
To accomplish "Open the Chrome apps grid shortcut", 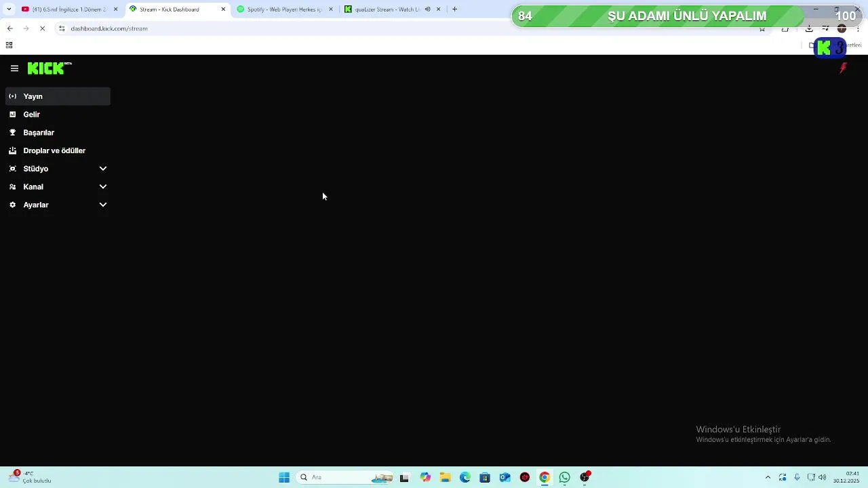I will coord(9,45).
